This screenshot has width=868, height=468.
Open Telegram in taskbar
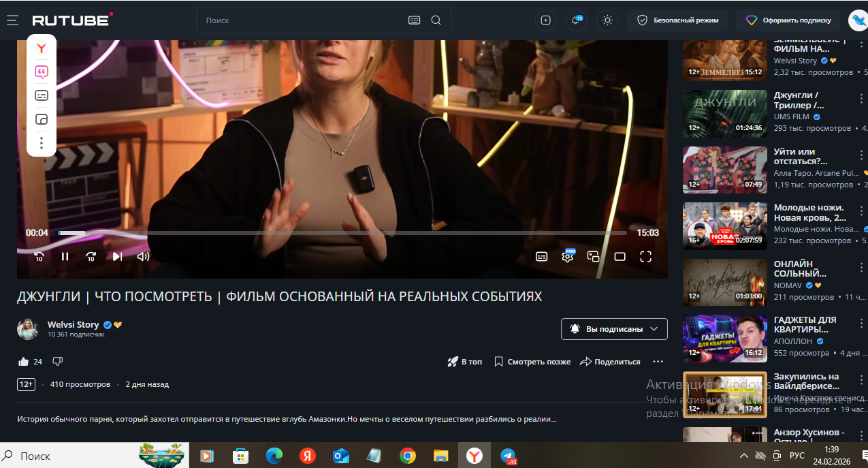[508, 456]
